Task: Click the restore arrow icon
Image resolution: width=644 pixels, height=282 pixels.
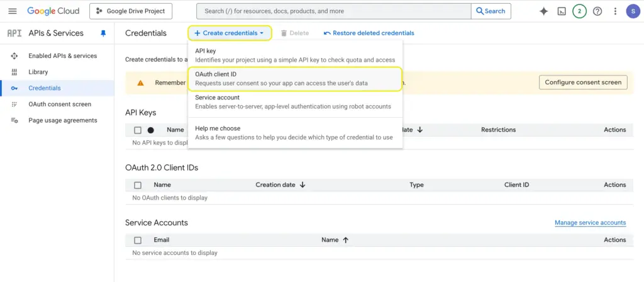Action: point(327,33)
